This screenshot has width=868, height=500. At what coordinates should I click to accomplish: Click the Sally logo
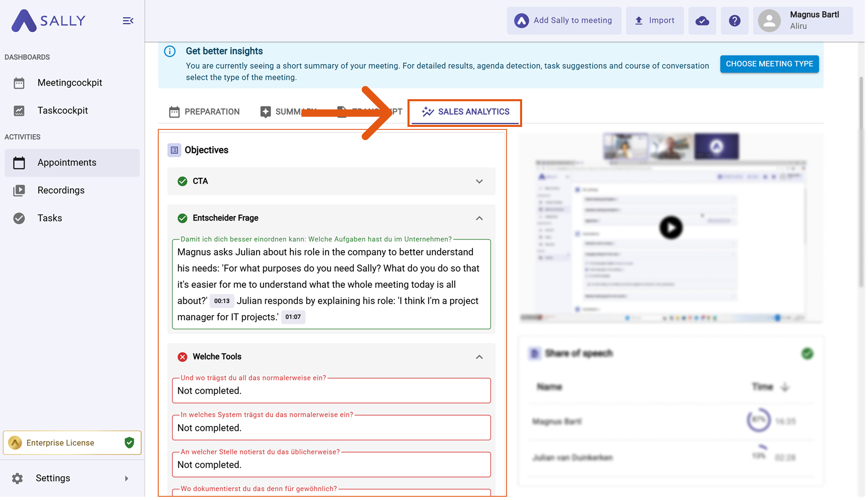pos(49,20)
